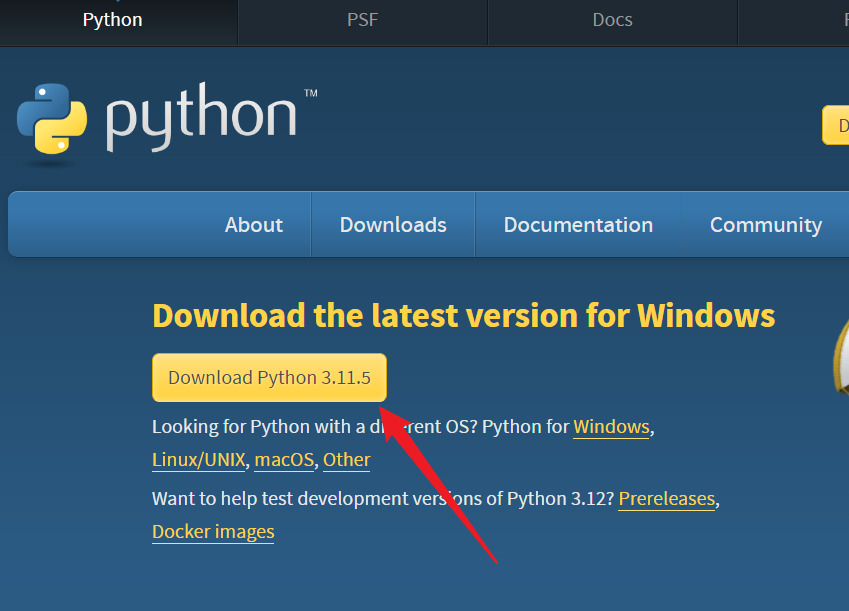The height and width of the screenshot is (611, 849).
Task: Open the PSF top tab
Action: [362, 20]
